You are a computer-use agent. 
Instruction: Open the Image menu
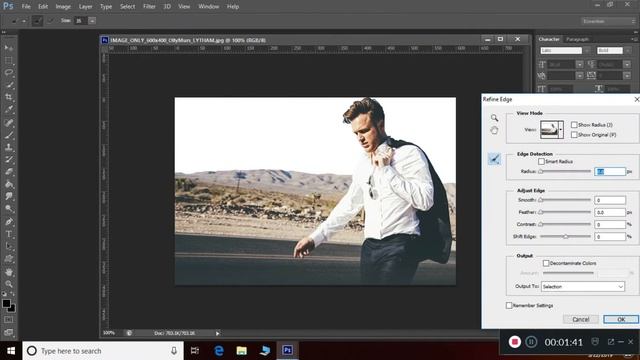[x=63, y=7]
